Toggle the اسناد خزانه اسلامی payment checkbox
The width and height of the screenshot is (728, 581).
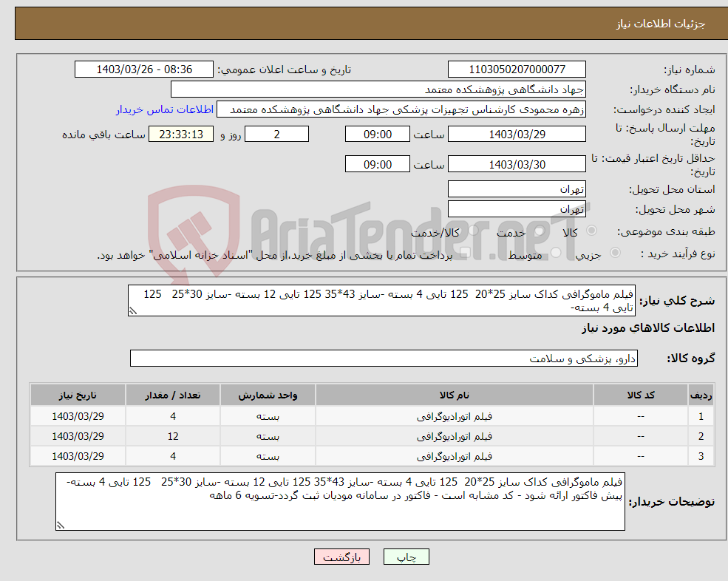tap(465, 253)
